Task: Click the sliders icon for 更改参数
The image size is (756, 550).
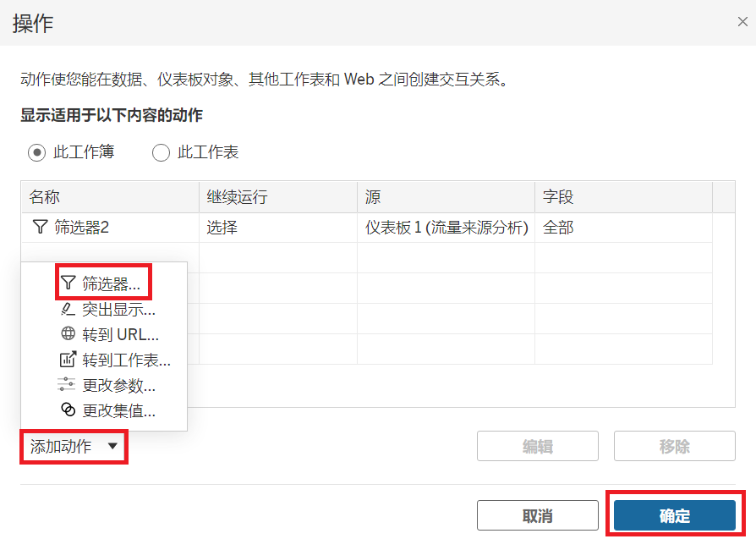Action: [x=67, y=384]
